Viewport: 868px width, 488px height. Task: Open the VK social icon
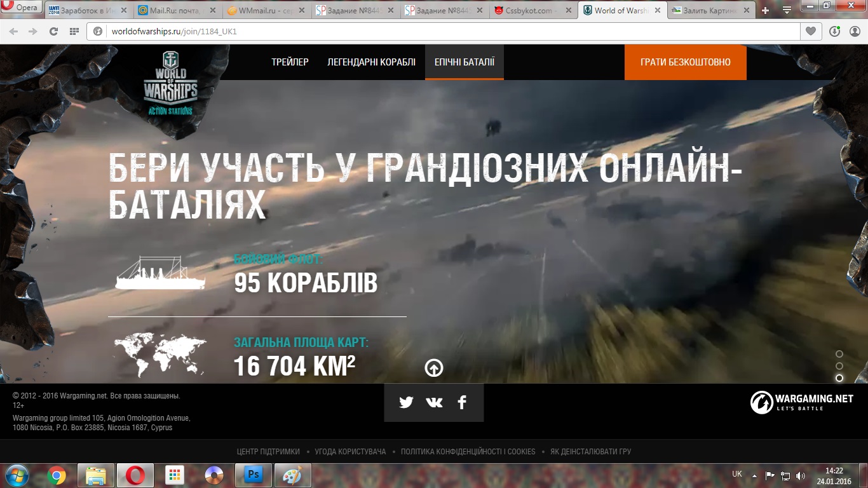[434, 402]
